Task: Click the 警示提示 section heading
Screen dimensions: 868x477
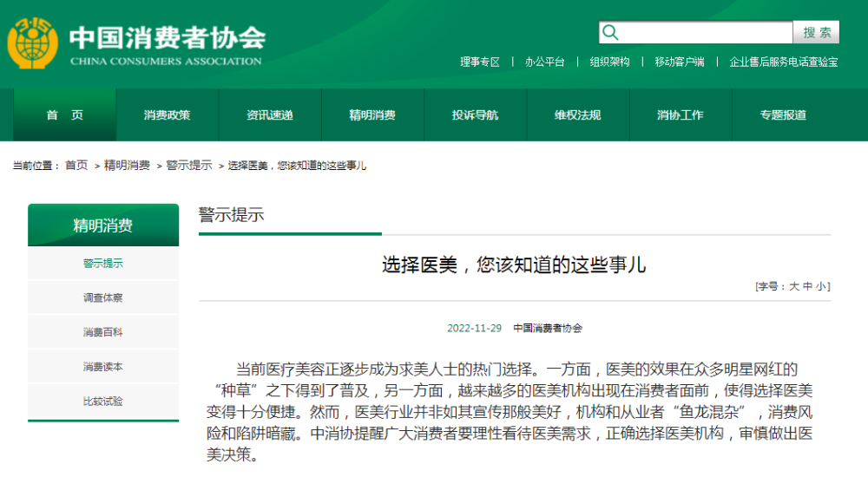Action: tap(232, 215)
